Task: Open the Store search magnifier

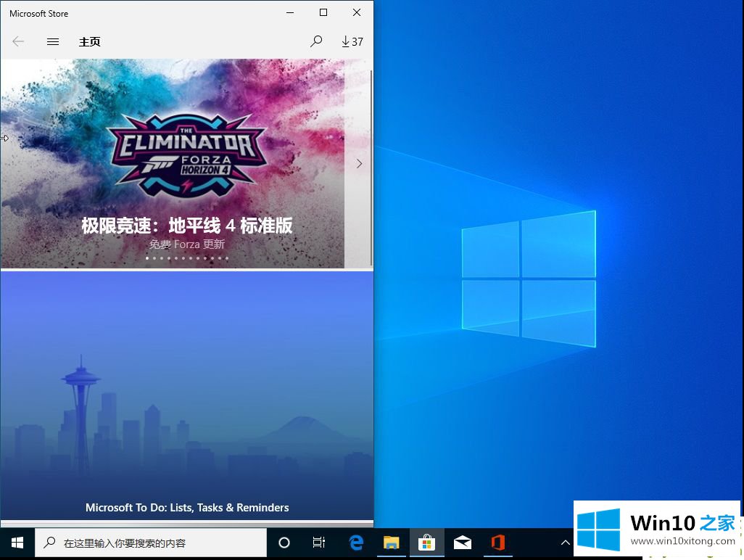Action: [x=316, y=41]
